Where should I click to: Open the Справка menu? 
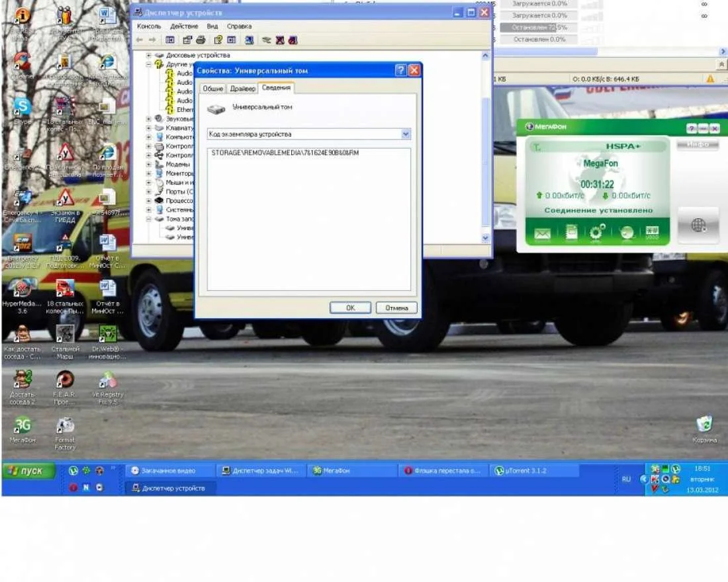pyautogui.click(x=239, y=26)
